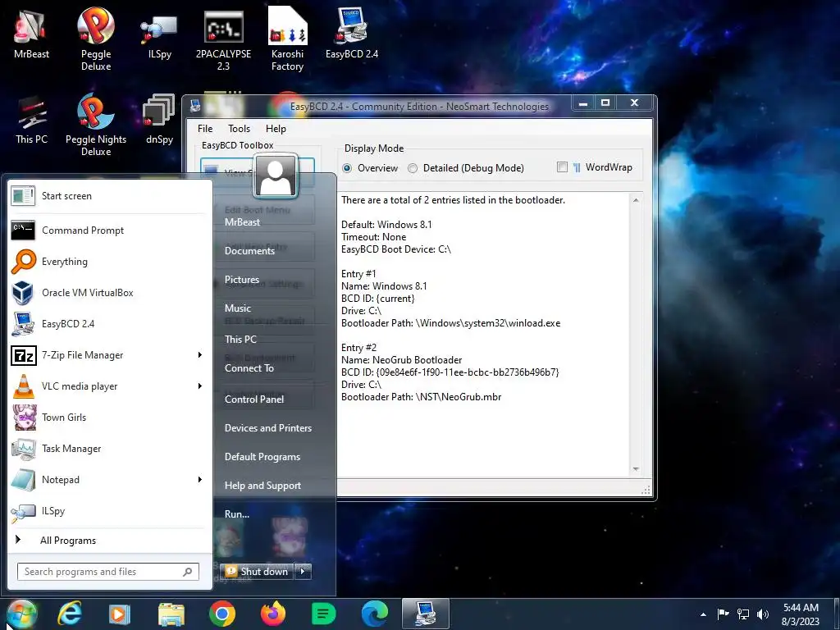
Task: Enable the WordWrap checkbox
Action: tap(562, 167)
